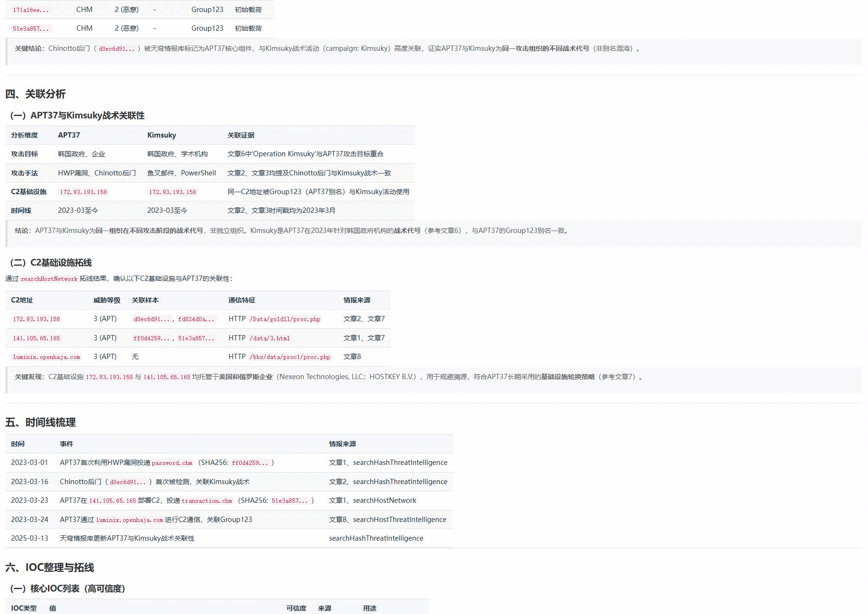Click the Kimsuky column header
Viewport: 868px width, 614px height.
tap(161, 135)
